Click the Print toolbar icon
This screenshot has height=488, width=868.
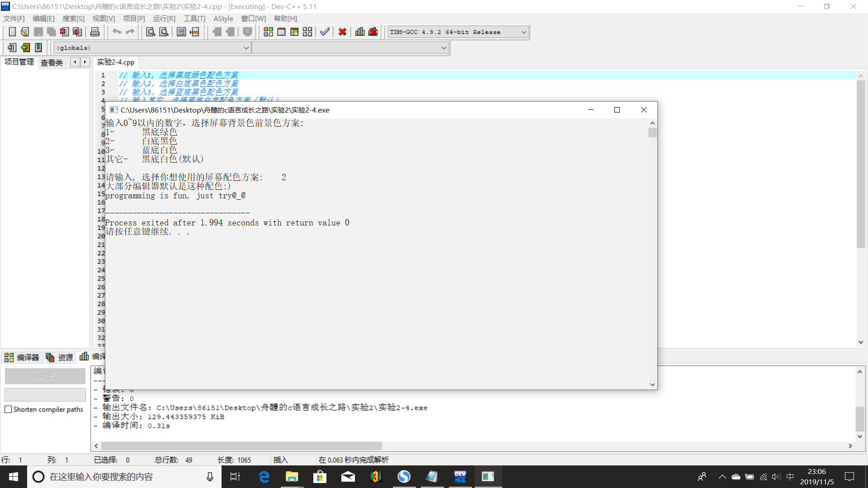coord(95,32)
